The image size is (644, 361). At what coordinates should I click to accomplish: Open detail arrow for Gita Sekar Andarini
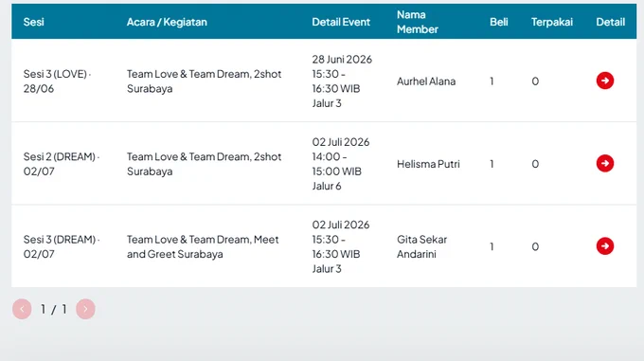click(x=605, y=246)
